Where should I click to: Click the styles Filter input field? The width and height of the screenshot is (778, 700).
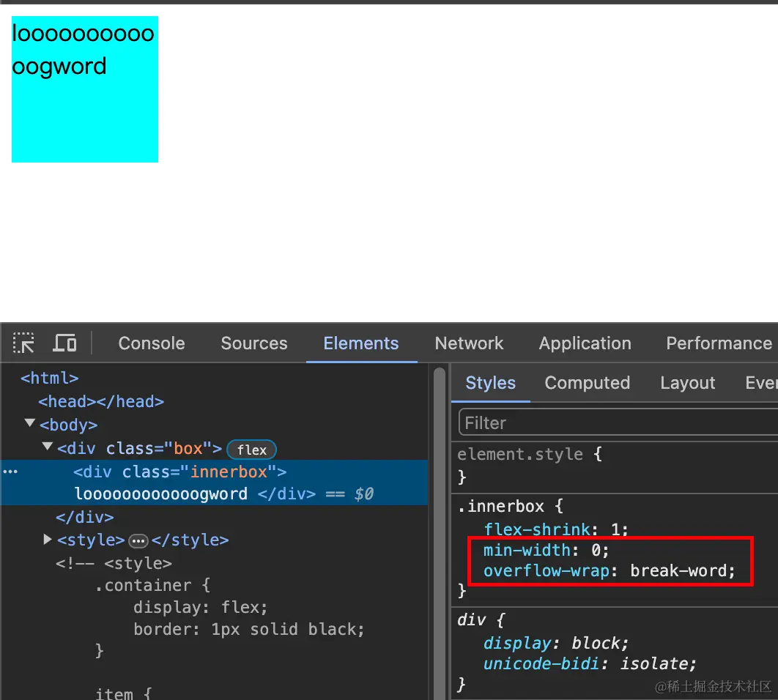coord(618,422)
